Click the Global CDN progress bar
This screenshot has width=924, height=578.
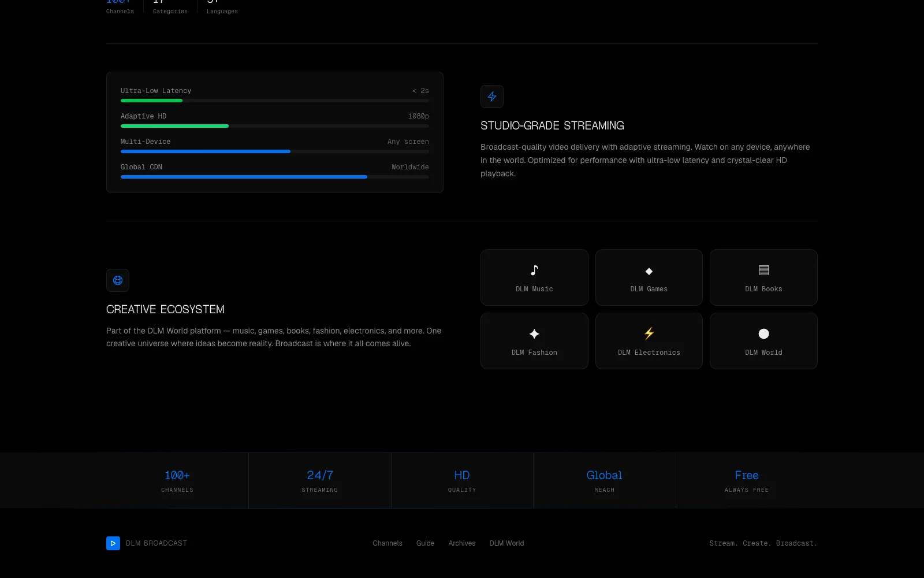point(275,177)
